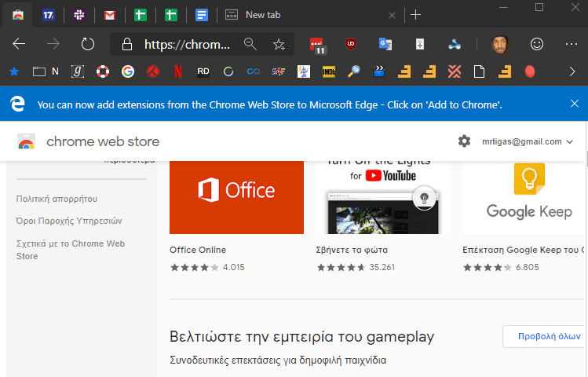This screenshot has width=588, height=377.
Task: Close the New tab tab
Action: (392, 16)
